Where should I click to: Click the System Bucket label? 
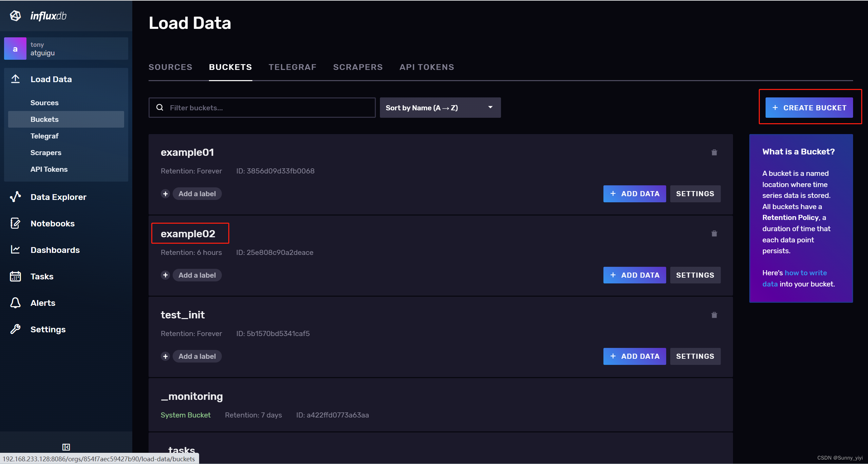click(x=186, y=415)
